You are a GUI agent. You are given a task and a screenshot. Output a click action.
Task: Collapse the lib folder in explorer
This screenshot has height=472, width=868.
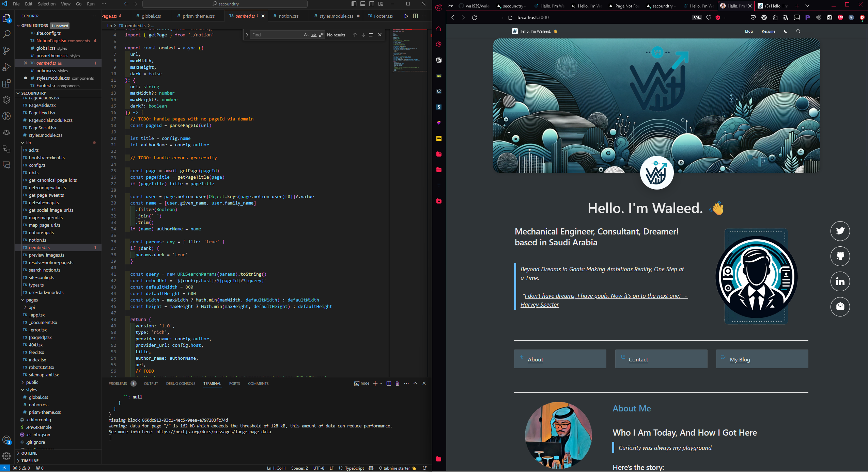click(x=29, y=143)
